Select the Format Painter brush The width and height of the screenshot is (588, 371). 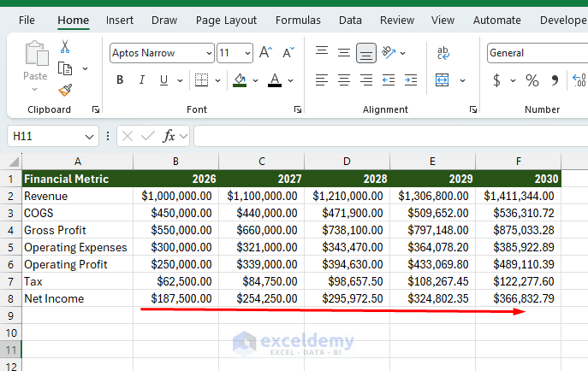coord(65,90)
